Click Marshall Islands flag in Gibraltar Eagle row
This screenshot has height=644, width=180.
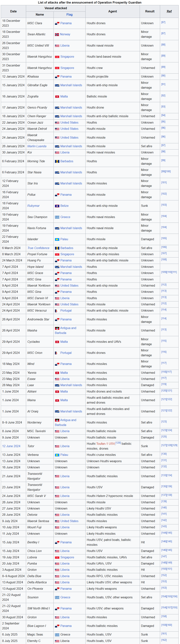57,85
